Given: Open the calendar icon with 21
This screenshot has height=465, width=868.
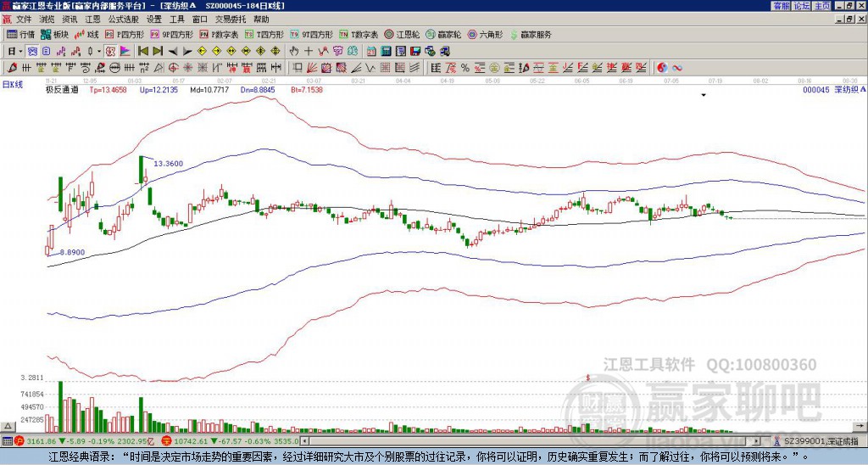Looking at the screenshot, I should point(371,52).
